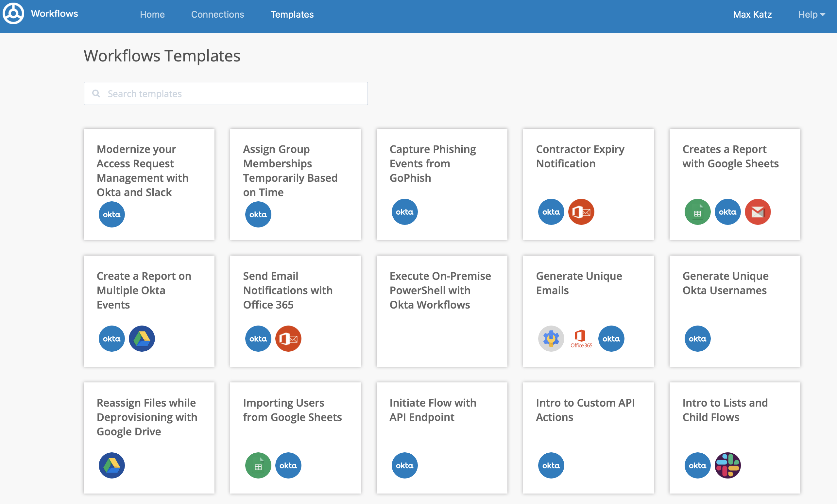Click the Max Katz user name
This screenshot has width=837, height=504.
(x=752, y=14)
